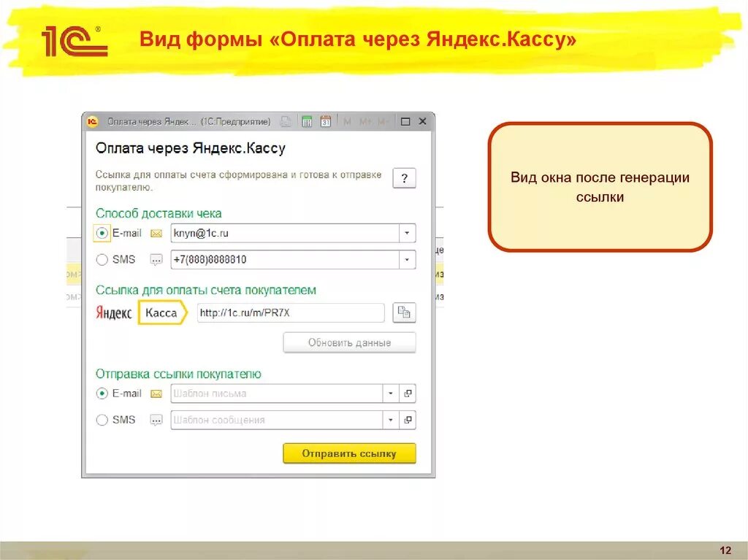Screen dimensions: 748x560
Task: Click the heading 'Отправка ссылки покупателю'
Action: point(178,374)
